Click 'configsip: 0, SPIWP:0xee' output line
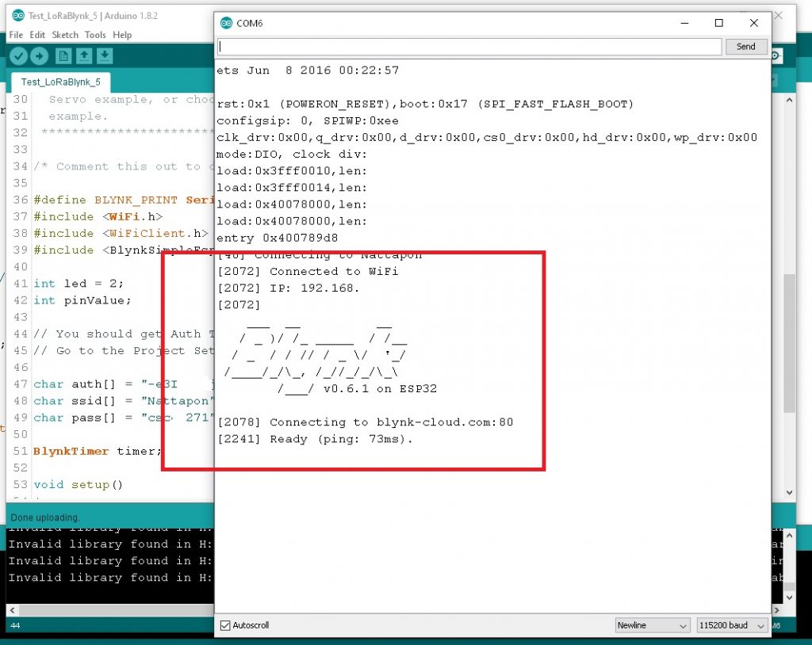The image size is (812, 645). pos(308,120)
